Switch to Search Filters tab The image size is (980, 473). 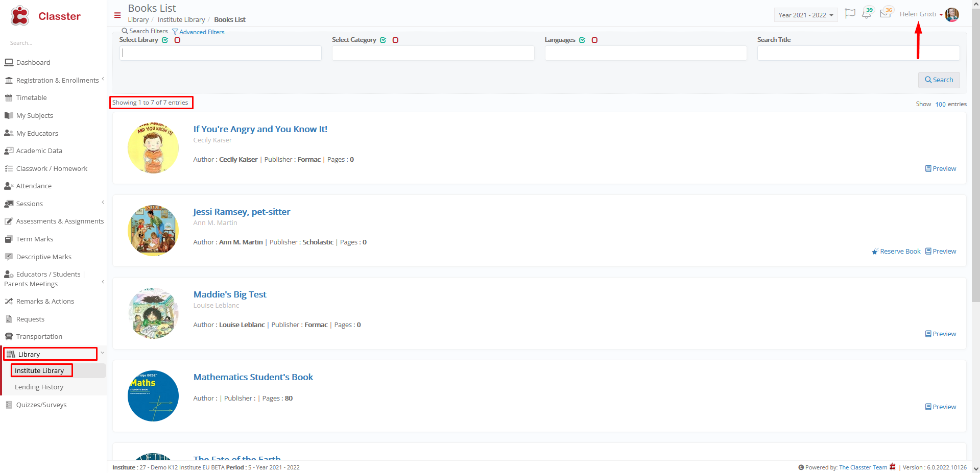point(145,31)
